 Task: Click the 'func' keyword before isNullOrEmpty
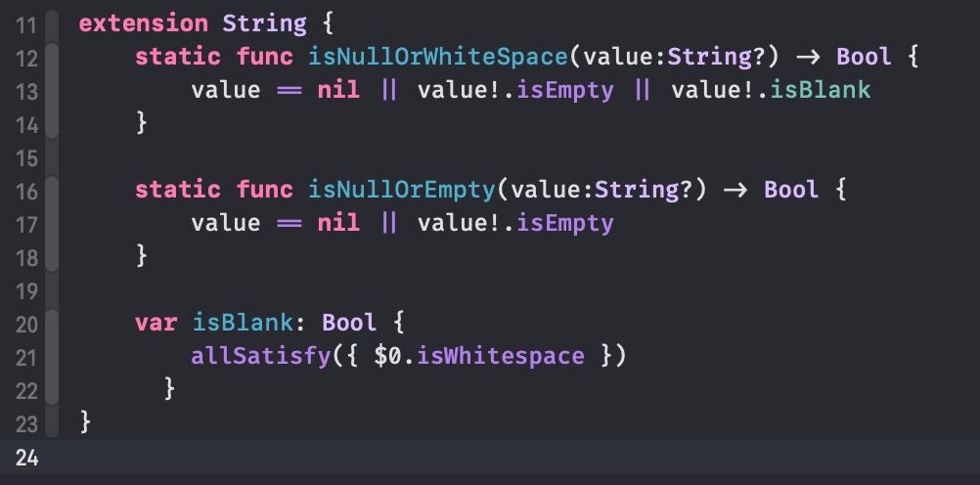click(264, 190)
